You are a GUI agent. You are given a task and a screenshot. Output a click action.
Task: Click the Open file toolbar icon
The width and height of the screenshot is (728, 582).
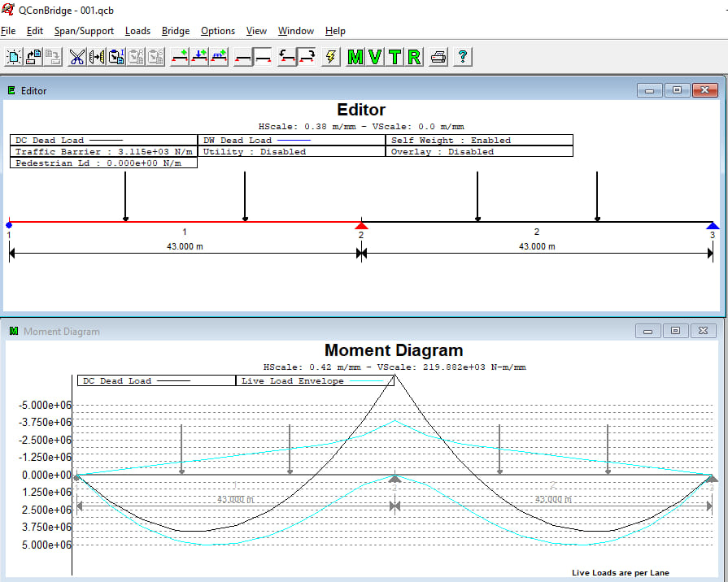click(x=33, y=57)
